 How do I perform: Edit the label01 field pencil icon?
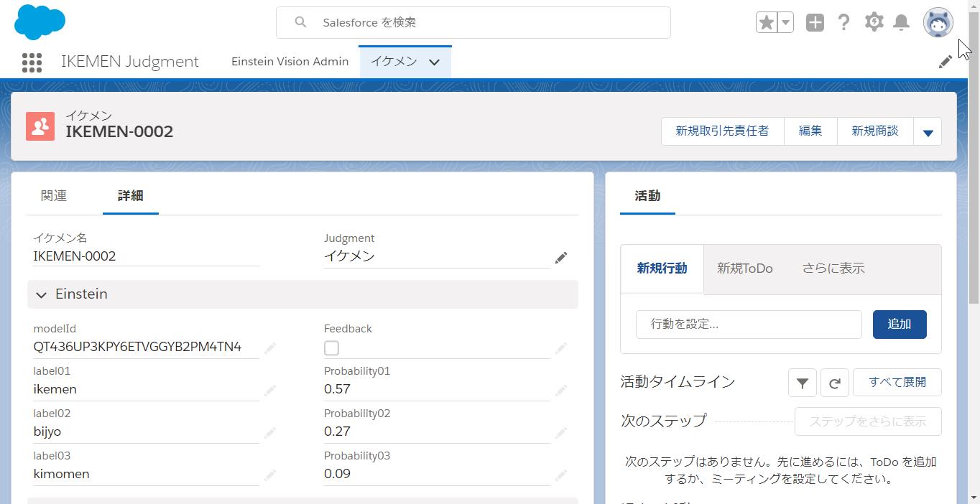270,390
